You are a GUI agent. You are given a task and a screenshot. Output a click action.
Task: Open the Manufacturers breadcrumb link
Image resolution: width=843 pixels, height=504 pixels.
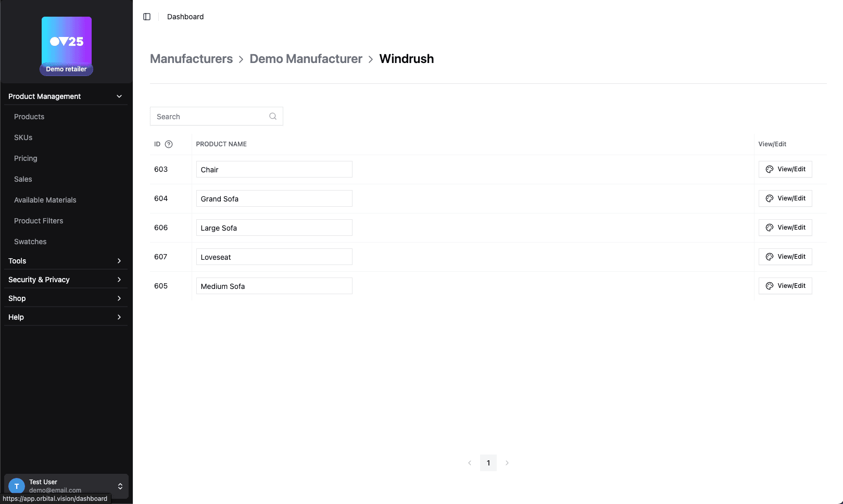pyautogui.click(x=191, y=59)
